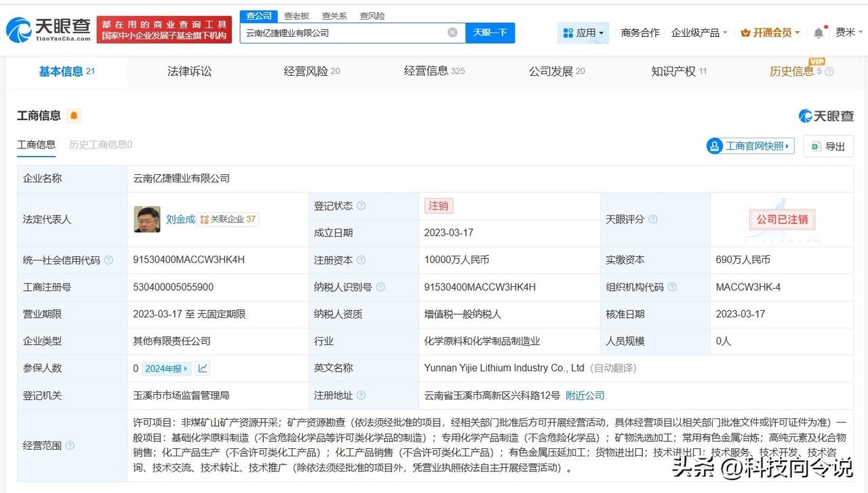Viewport: 868px width, 493px height.
Task: Click the 附近公司 link beside the address
Action: click(x=585, y=395)
